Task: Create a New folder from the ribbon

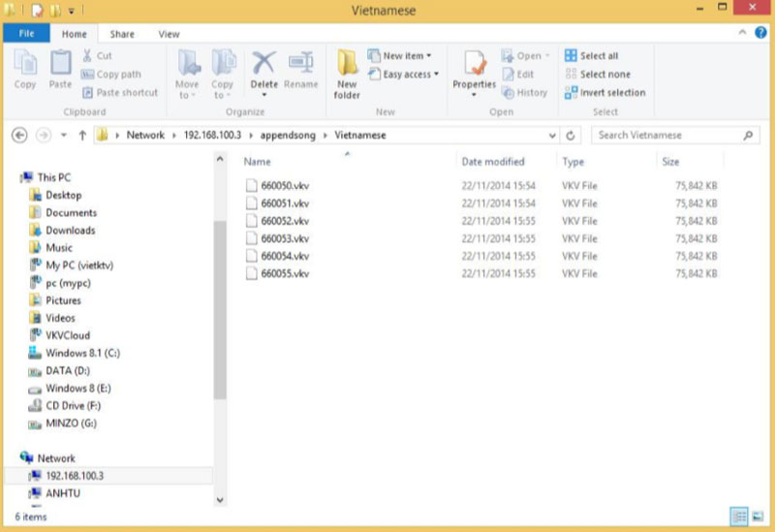Action: tap(347, 74)
